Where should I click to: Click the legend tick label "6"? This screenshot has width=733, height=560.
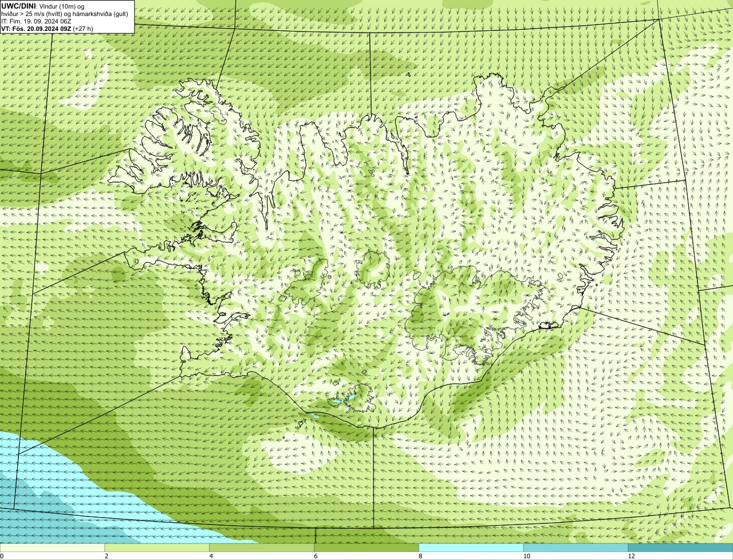coord(316,556)
